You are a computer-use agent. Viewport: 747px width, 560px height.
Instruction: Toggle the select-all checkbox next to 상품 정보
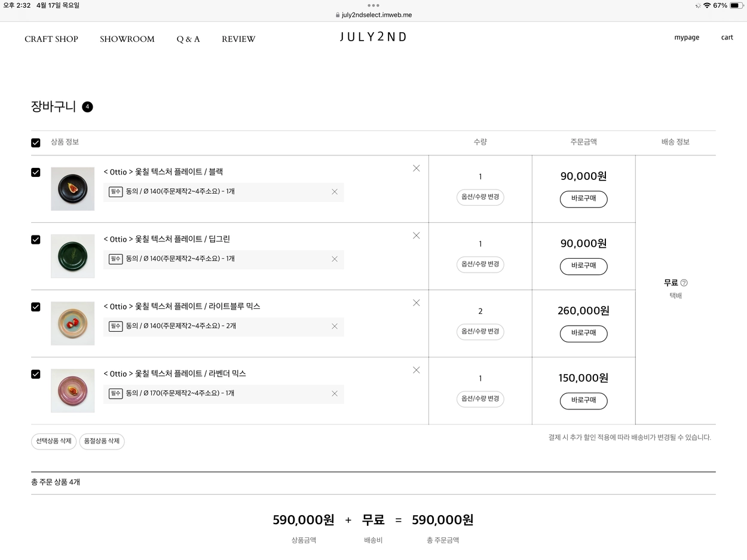36,143
